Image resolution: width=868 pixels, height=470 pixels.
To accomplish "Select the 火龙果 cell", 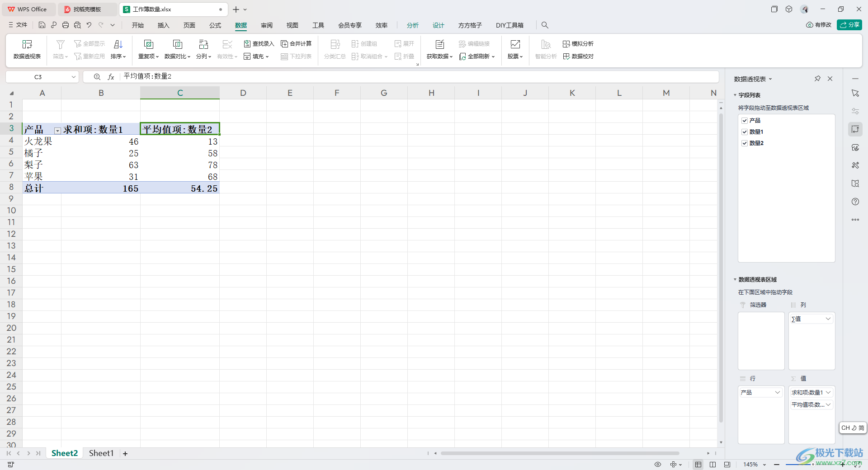I will (x=42, y=141).
